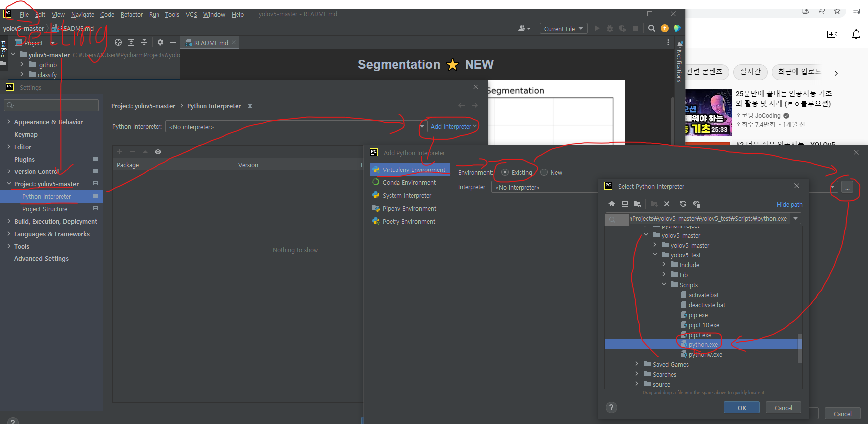Click YouTube create video icon

coord(832,34)
